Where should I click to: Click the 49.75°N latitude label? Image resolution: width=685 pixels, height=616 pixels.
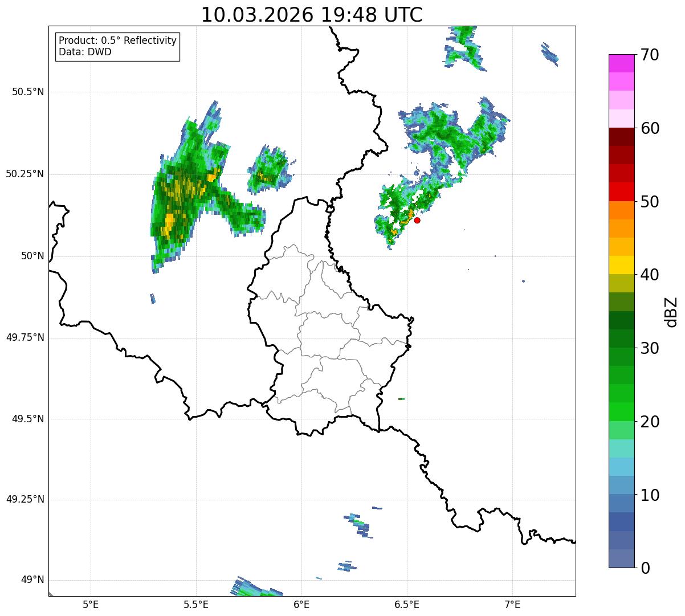tap(25, 337)
